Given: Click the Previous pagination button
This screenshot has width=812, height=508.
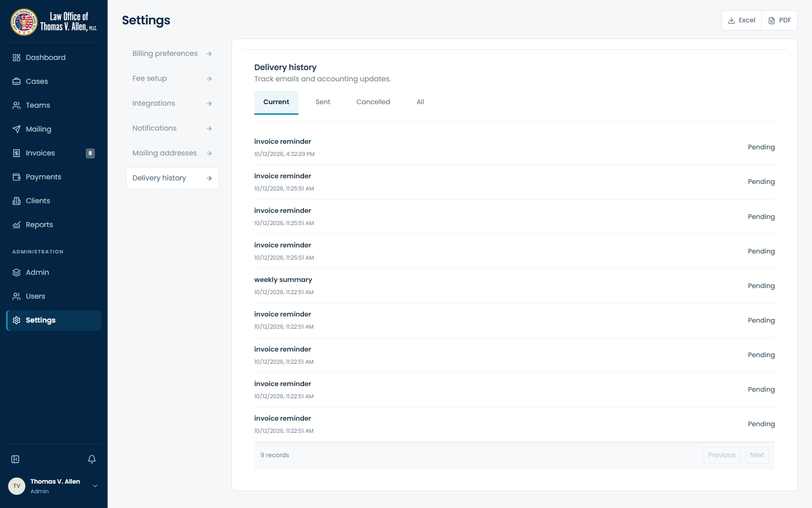Looking at the screenshot, I should click(722, 455).
